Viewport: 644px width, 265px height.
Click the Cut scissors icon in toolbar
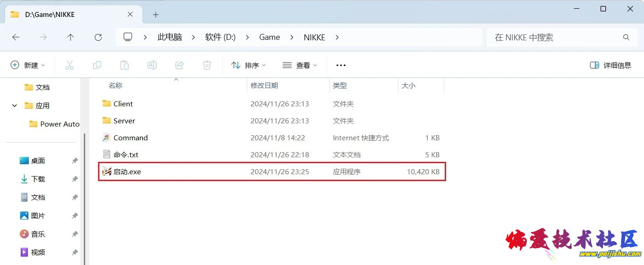tap(70, 65)
